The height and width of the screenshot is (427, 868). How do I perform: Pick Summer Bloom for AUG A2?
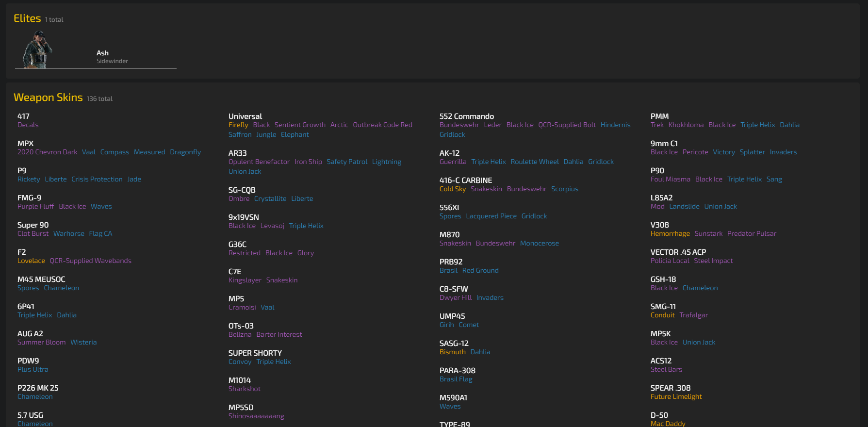pos(42,342)
